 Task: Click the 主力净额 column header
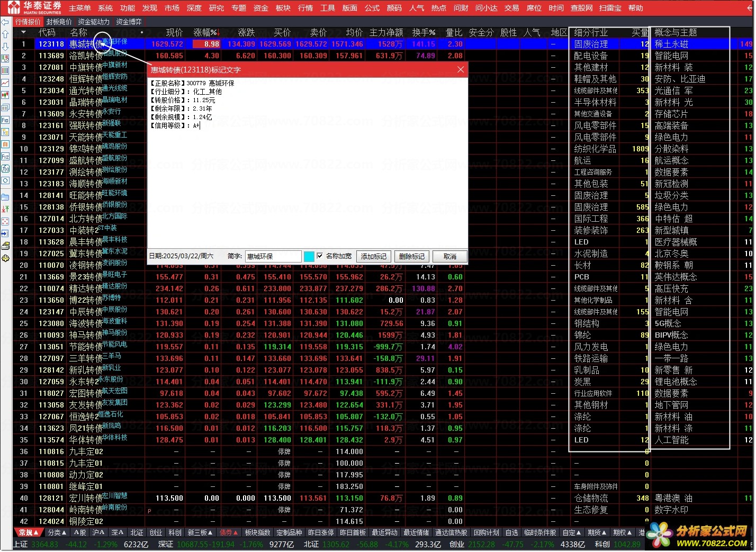(386, 33)
